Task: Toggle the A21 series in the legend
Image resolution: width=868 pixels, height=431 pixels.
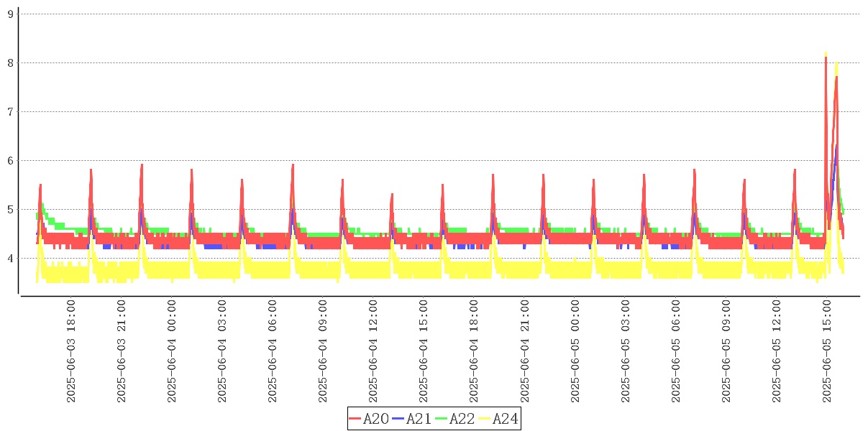Action: point(413,419)
